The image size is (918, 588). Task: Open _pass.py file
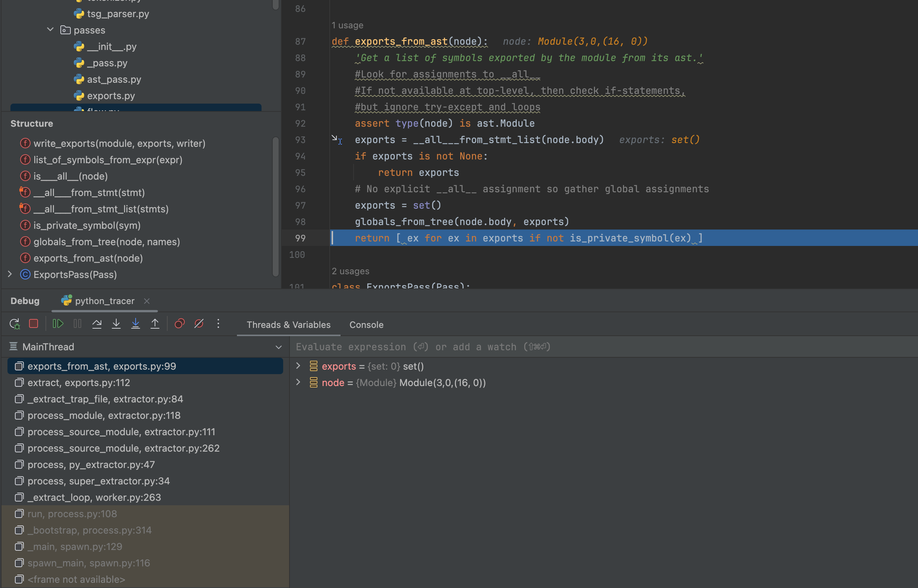(x=107, y=63)
